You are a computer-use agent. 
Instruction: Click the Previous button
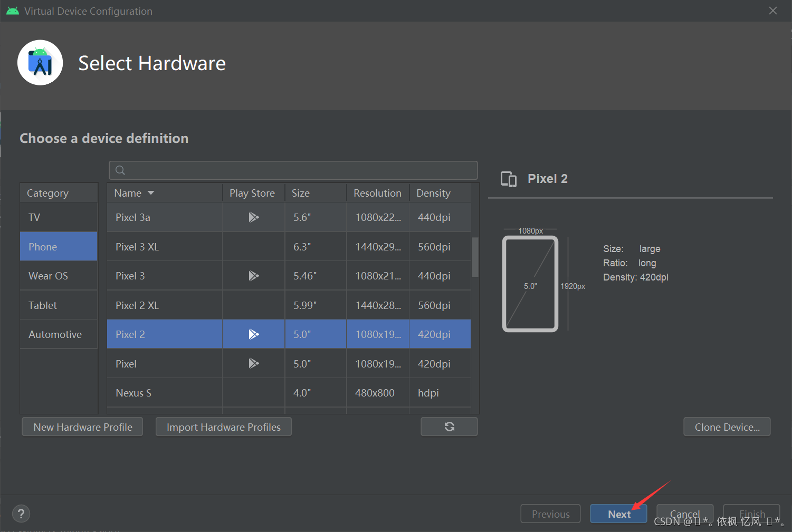pos(550,514)
